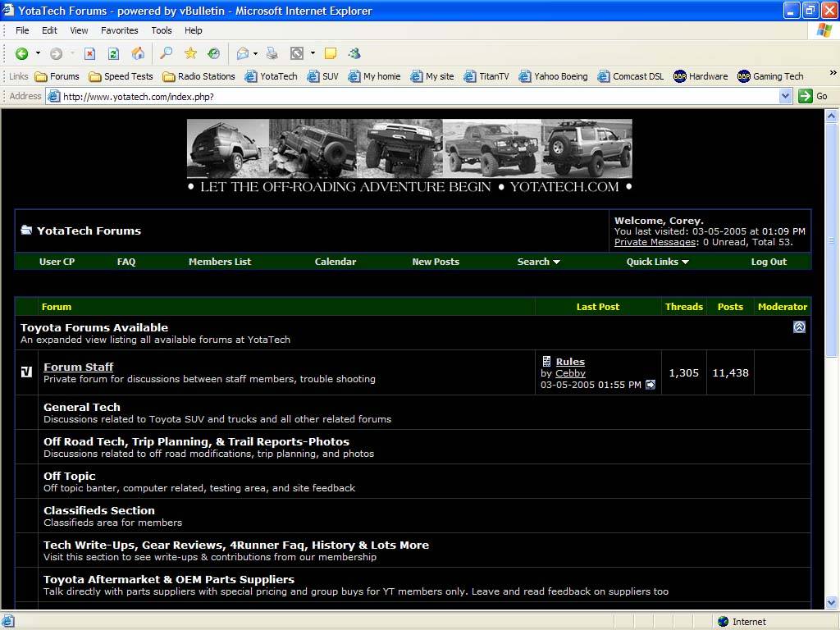Open the Comcast DSL link shortcut
The width and height of the screenshot is (840, 630).
(x=631, y=76)
